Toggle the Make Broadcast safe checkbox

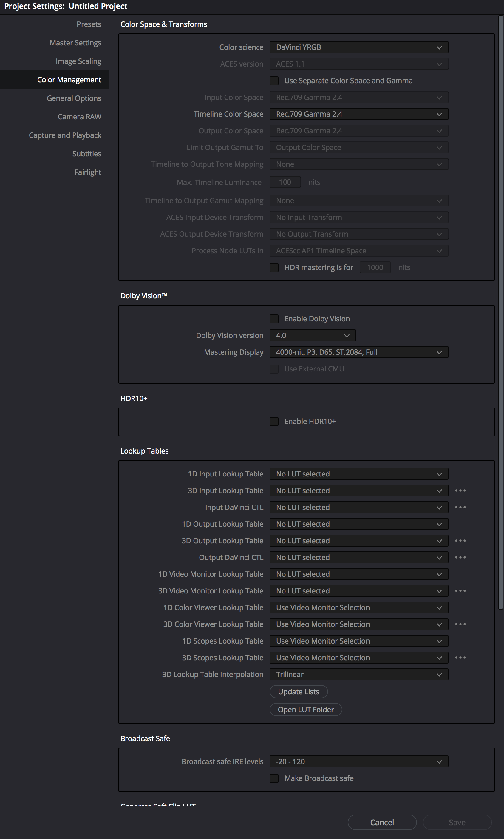pyautogui.click(x=274, y=778)
